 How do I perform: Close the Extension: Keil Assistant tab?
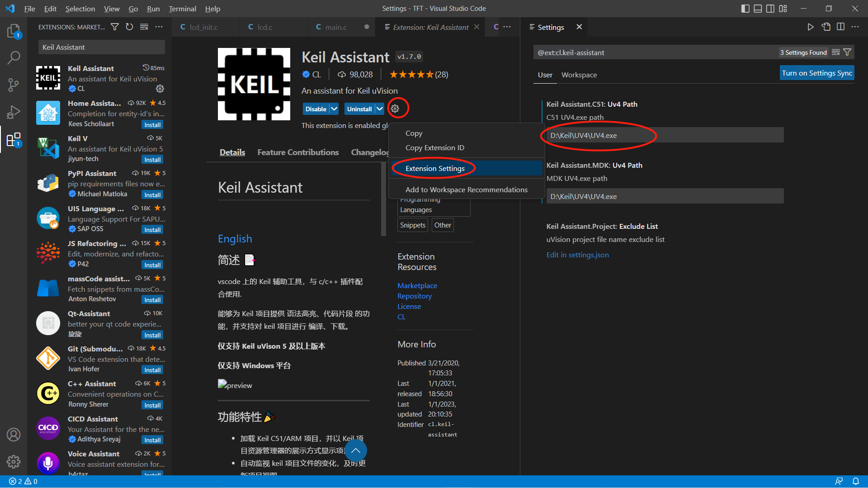pyautogui.click(x=476, y=27)
